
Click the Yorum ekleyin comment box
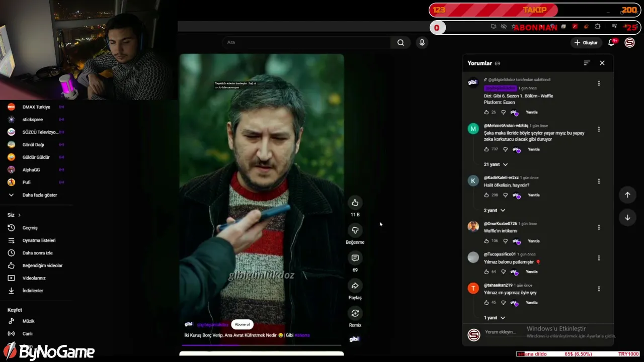pyautogui.click(x=501, y=332)
